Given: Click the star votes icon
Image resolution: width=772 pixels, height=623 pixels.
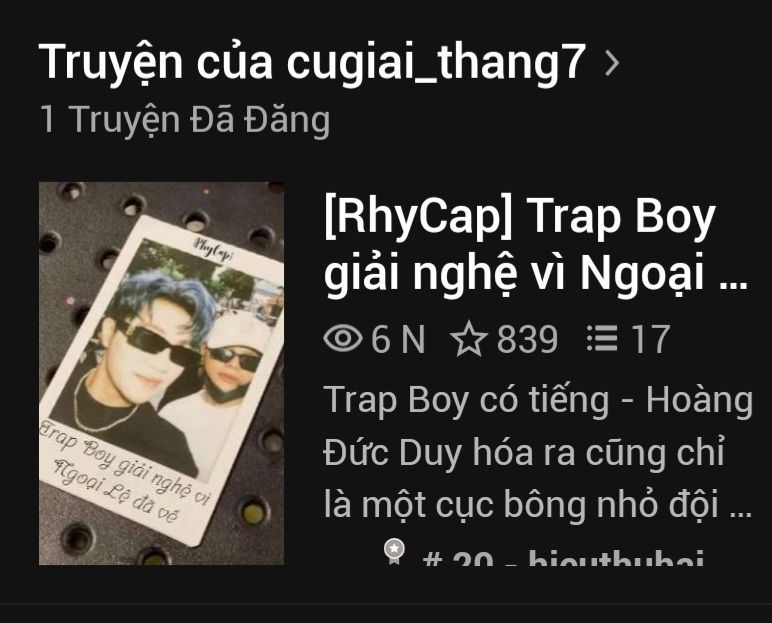Looking at the screenshot, I should coord(469,338).
